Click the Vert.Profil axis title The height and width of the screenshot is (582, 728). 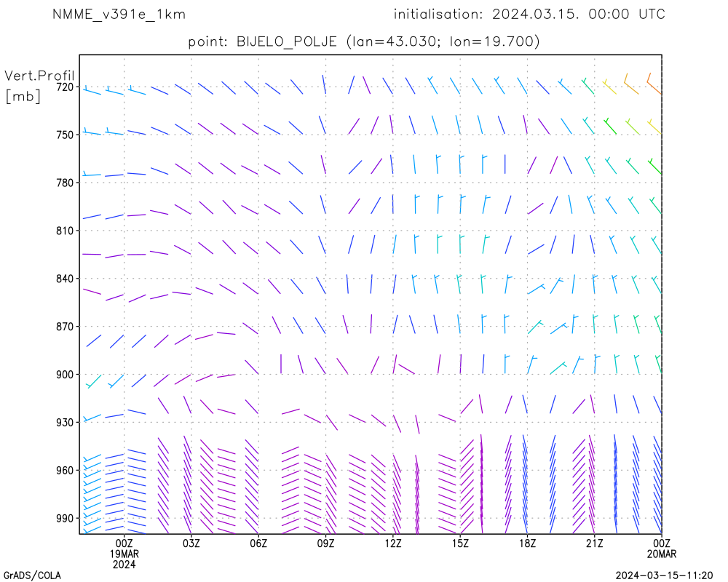pyautogui.click(x=39, y=76)
